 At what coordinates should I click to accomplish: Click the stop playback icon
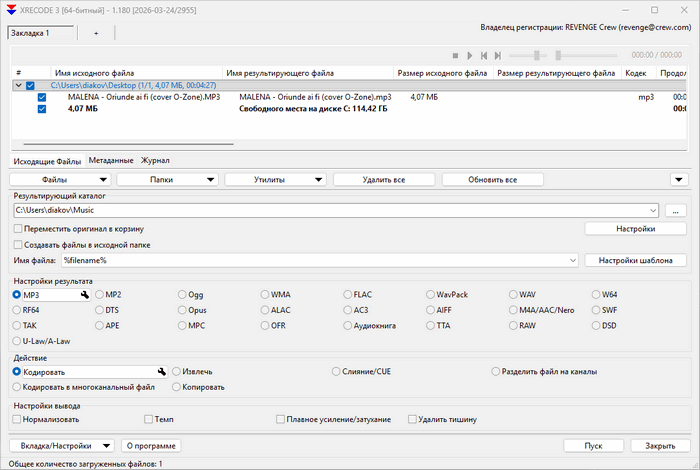coord(455,56)
